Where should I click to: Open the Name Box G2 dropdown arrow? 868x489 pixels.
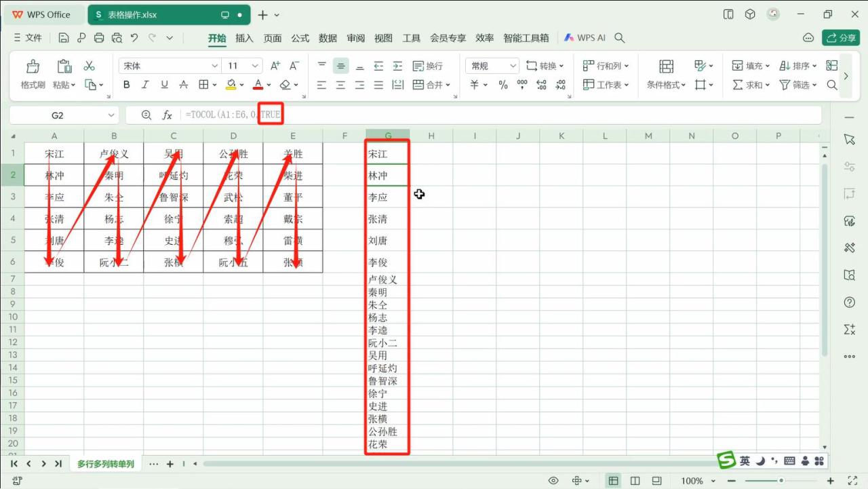pyautogui.click(x=111, y=115)
